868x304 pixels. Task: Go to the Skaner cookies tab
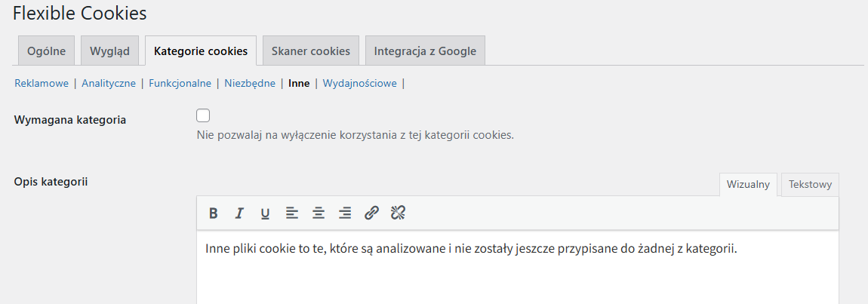[x=310, y=51]
